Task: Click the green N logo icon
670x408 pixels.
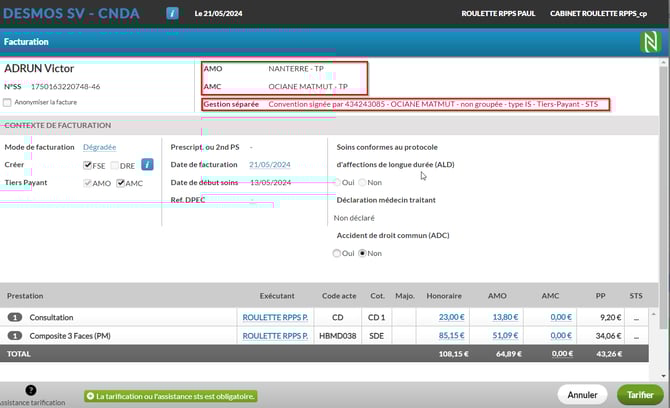Action: pyautogui.click(x=648, y=42)
